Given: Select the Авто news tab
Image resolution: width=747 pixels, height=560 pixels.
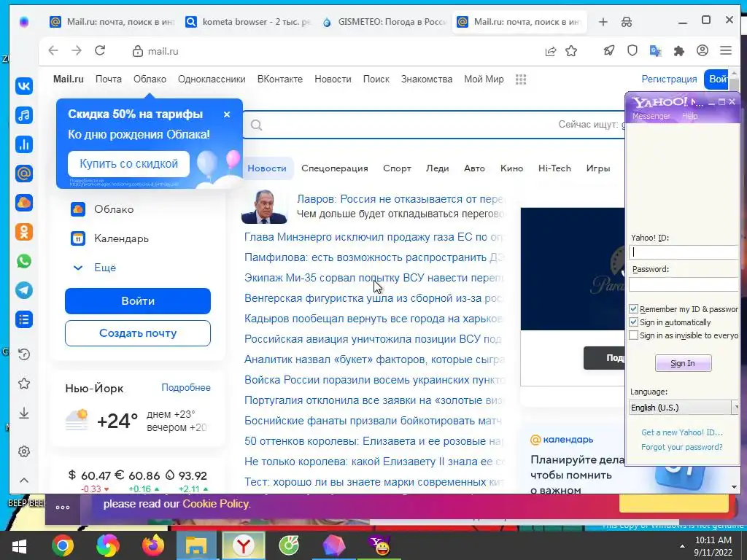Looking at the screenshot, I should (474, 168).
